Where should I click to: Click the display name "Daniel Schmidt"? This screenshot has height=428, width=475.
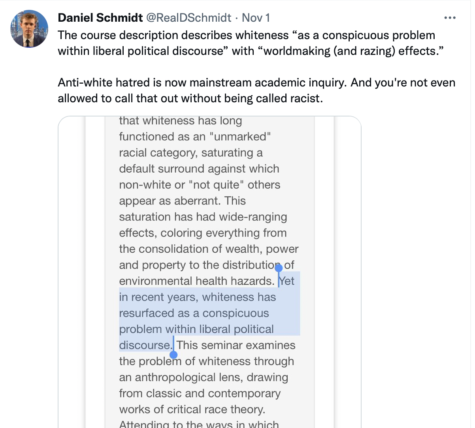point(100,18)
